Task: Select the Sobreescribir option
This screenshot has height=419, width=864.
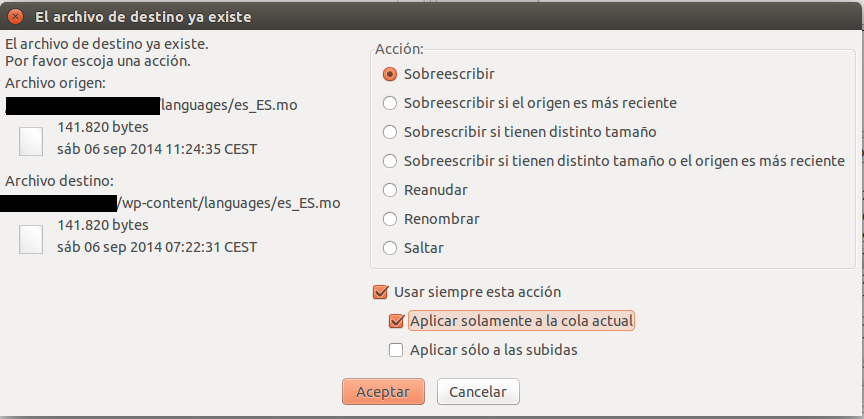Action: tap(439, 74)
